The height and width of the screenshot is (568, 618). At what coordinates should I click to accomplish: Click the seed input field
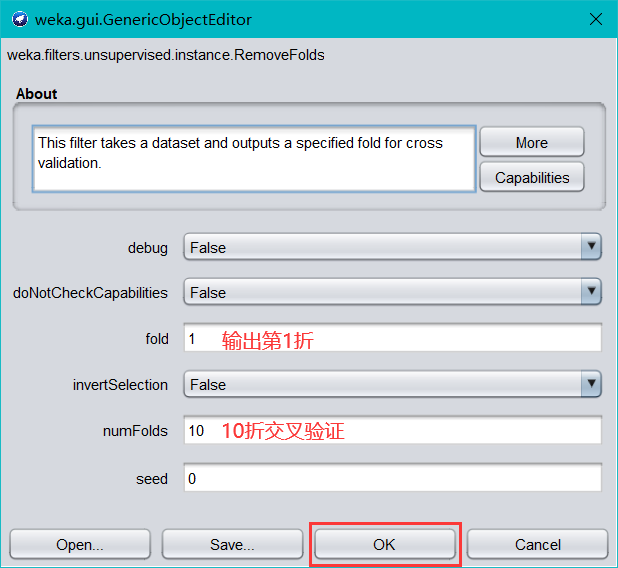point(393,478)
